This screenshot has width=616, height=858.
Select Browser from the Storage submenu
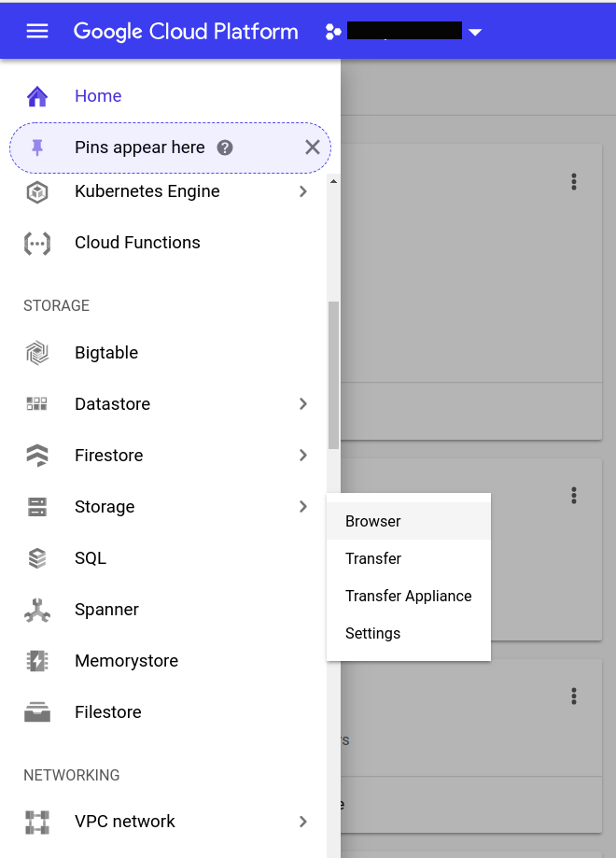(x=373, y=522)
